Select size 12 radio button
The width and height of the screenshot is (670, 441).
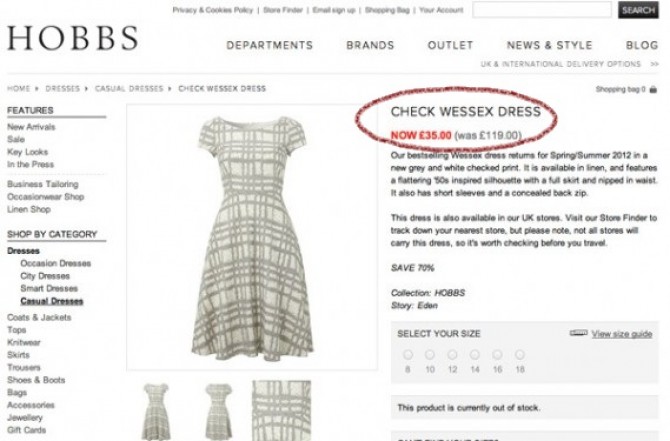point(453,355)
